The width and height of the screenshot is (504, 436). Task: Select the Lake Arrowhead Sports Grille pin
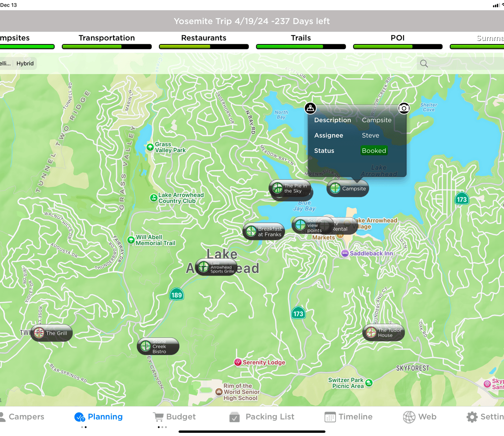(x=216, y=267)
